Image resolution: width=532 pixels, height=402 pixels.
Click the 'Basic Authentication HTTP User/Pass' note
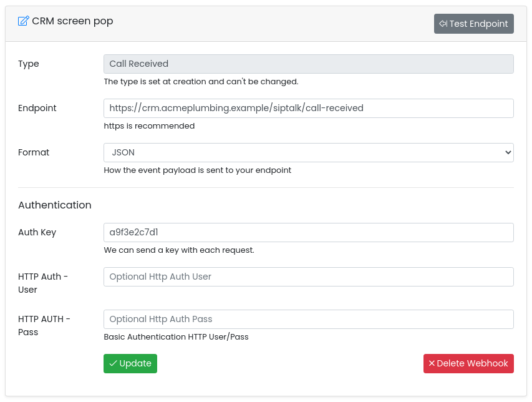tap(176, 337)
